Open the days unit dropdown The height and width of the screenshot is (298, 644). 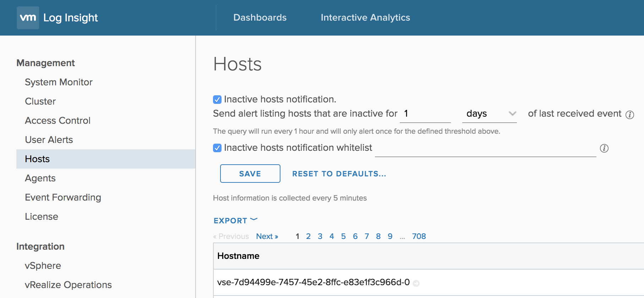(489, 114)
